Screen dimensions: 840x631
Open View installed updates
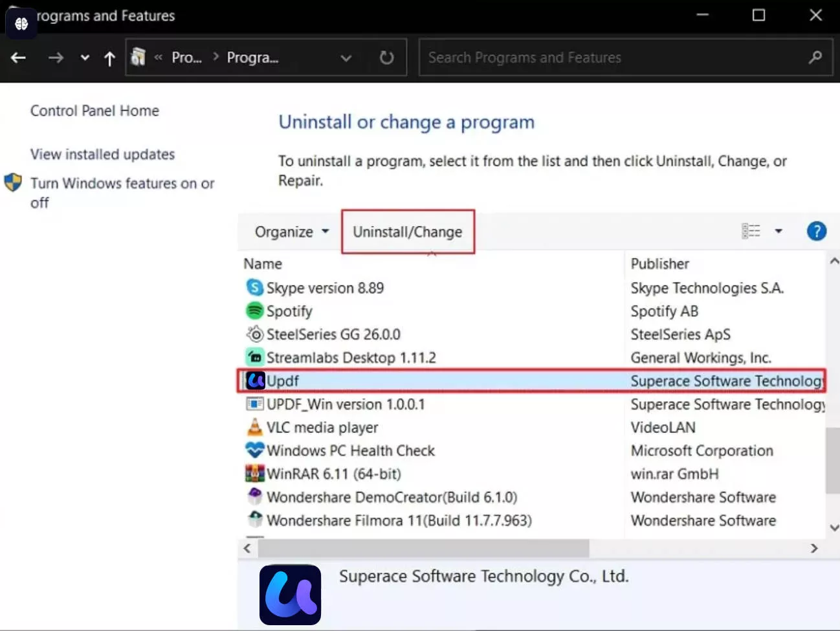102,154
